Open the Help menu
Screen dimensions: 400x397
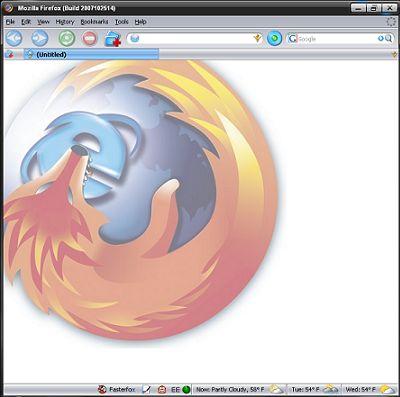point(140,22)
